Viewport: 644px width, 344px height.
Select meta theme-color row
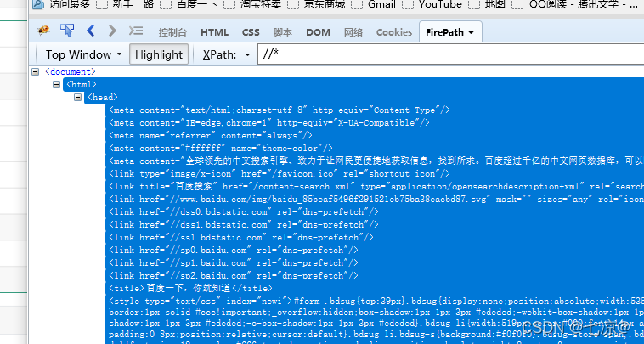coord(221,148)
